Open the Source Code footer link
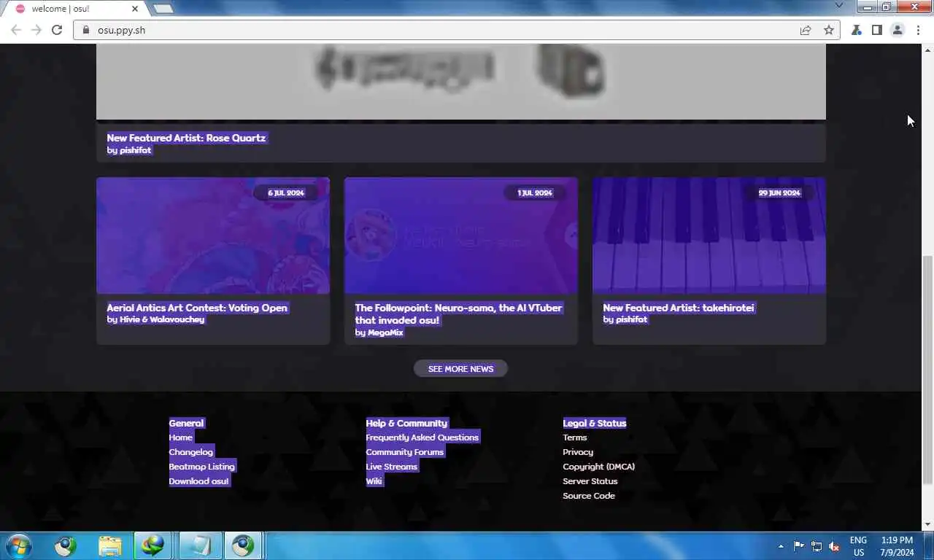934x560 pixels. [x=589, y=496]
